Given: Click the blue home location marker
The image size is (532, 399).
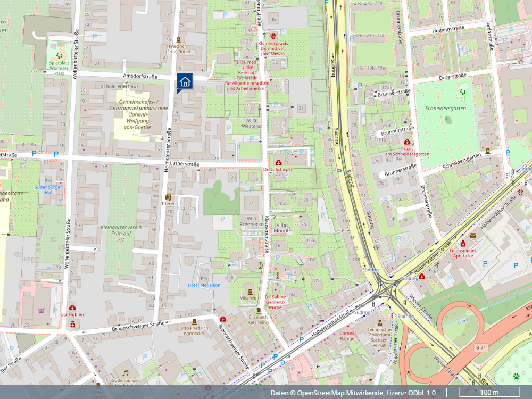Looking at the screenshot, I should coord(185,81).
